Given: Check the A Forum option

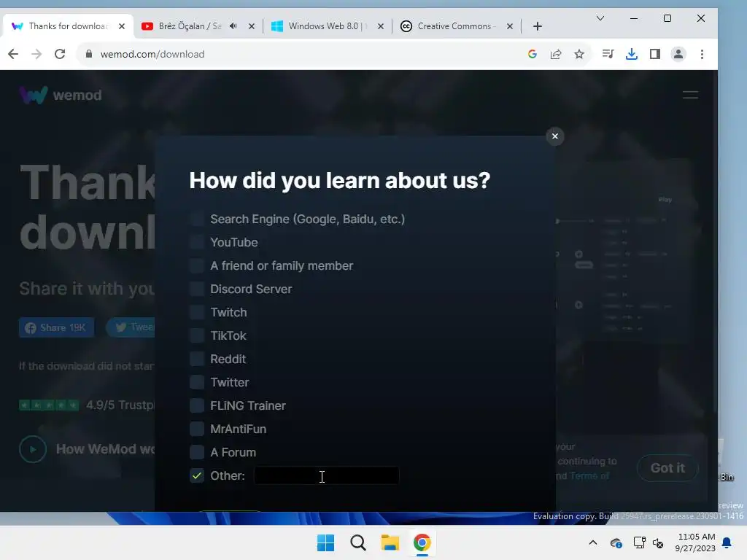Looking at the screenshot, I should pyautogui.click(x=197, y=452).
